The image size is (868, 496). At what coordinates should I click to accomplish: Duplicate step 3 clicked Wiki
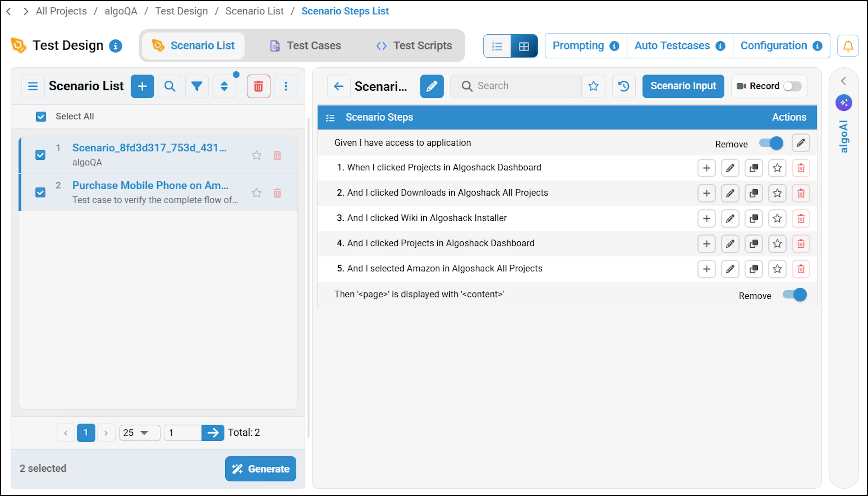(x=754, y=218)
